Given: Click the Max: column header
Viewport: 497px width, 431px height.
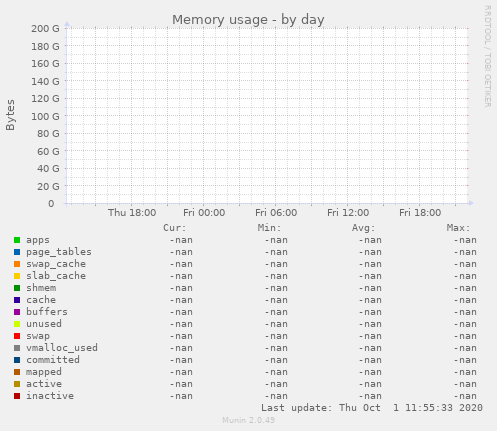Looking at the screenshot, I should click(458, 228).
